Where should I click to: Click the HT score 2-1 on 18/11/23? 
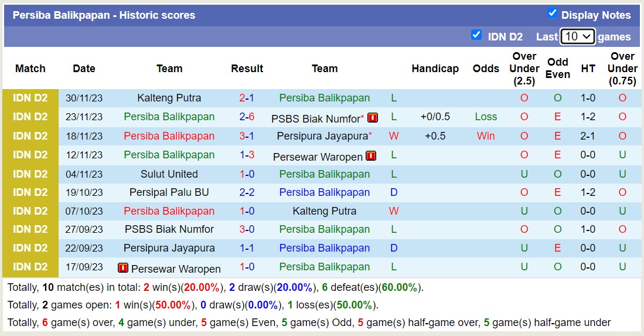pyautogui.click(x=588, y=136)
